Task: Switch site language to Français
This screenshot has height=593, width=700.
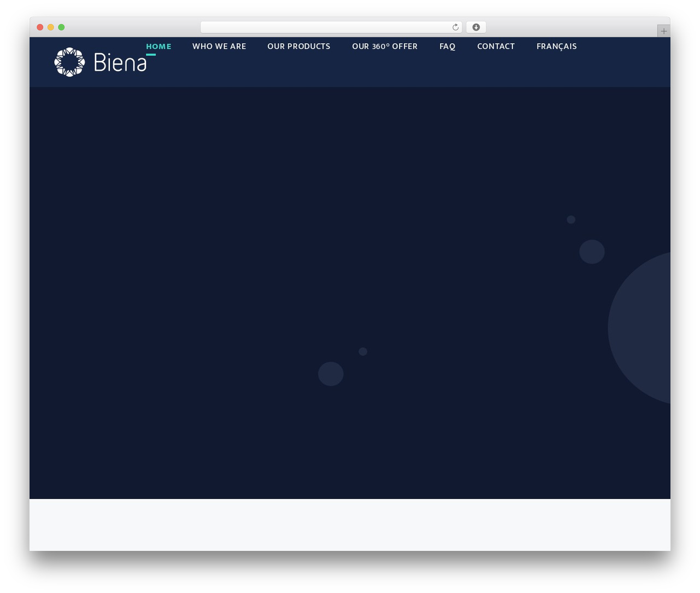Action: 557,46
